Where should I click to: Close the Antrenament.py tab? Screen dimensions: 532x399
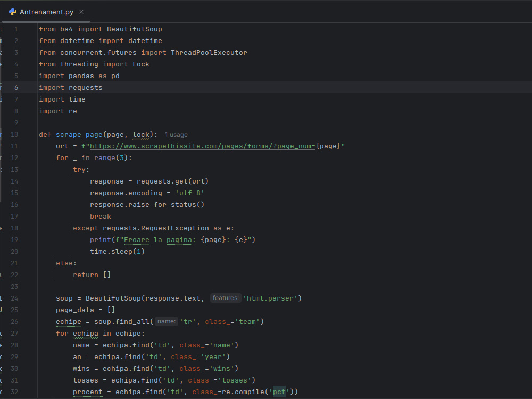point(81,12)
